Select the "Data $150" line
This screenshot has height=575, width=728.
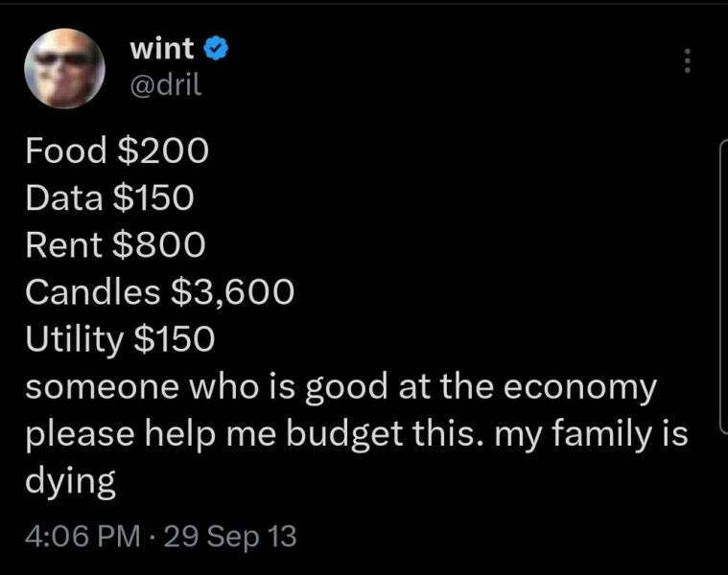109,197
